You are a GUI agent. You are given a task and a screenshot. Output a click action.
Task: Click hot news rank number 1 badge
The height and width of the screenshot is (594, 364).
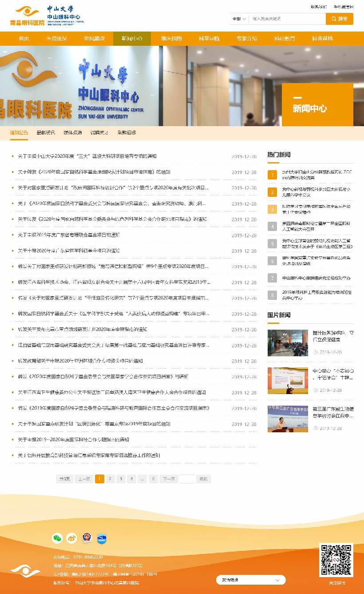[x=272, y=175]
